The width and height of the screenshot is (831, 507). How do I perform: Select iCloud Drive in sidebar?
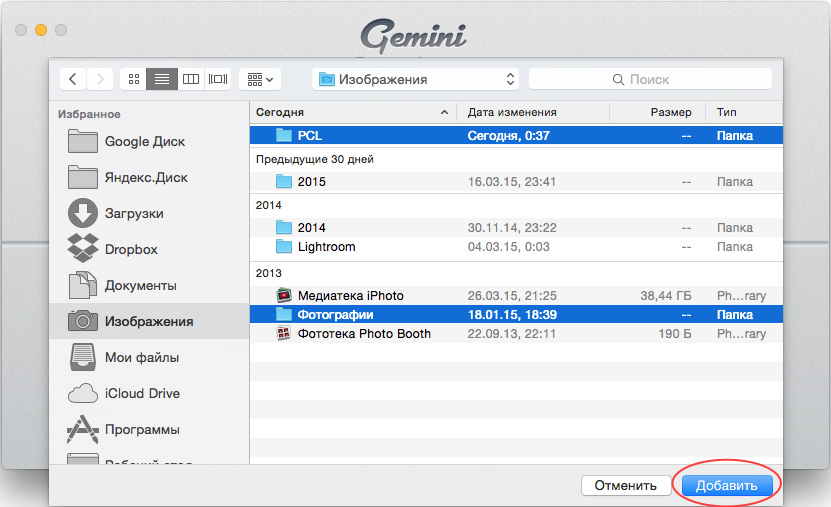tap(142, 394)
